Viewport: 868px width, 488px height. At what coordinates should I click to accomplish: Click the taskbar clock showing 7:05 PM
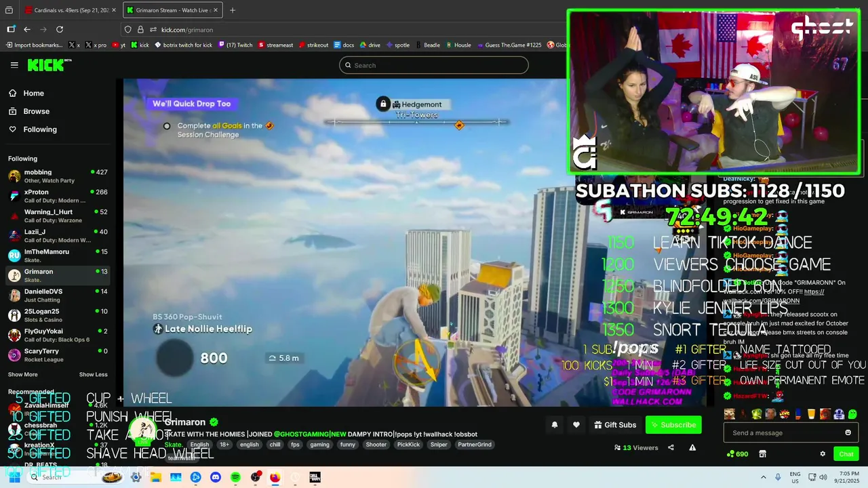click(848, 477)
